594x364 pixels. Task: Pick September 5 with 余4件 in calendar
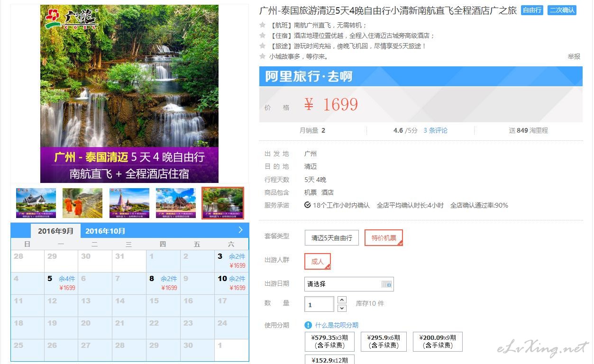click(x=61, y=283)
